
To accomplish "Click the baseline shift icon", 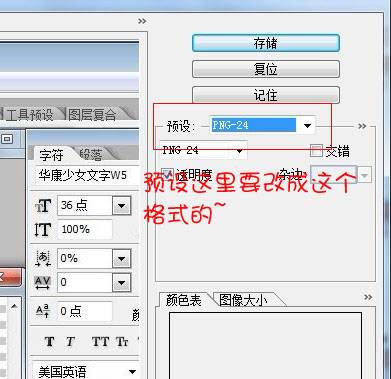I will pos(43,311).
